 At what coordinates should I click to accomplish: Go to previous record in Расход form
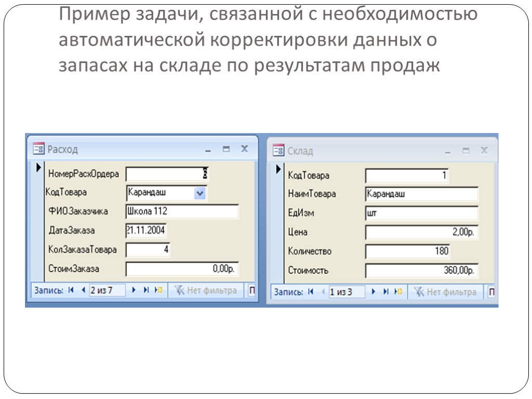pyautogui.click(x=83, y=290)
